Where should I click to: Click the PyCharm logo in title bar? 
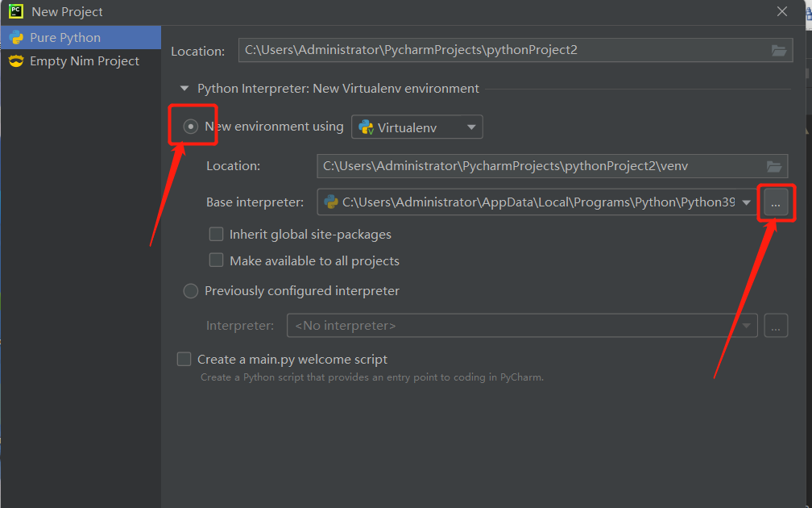(15, 11)
